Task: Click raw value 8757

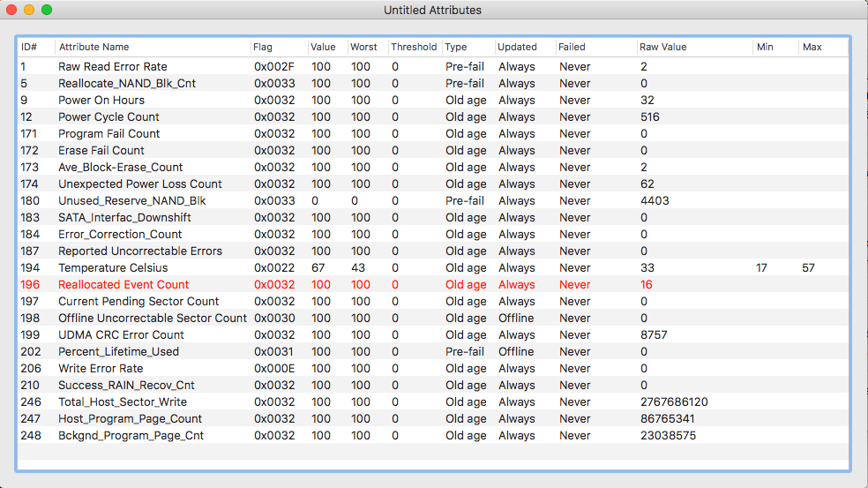Action: pyautogui.click(x=654, y=334)
